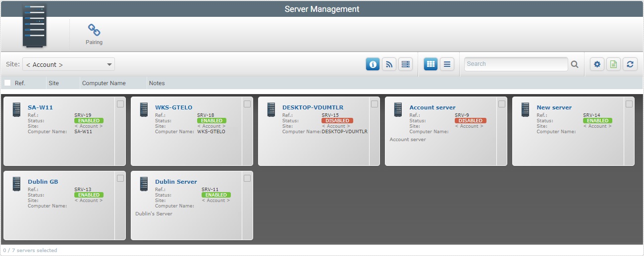Click the SRV-13 reference value
Image resolution: width=644 pixels, height=256 pixels.
(83, 190)
